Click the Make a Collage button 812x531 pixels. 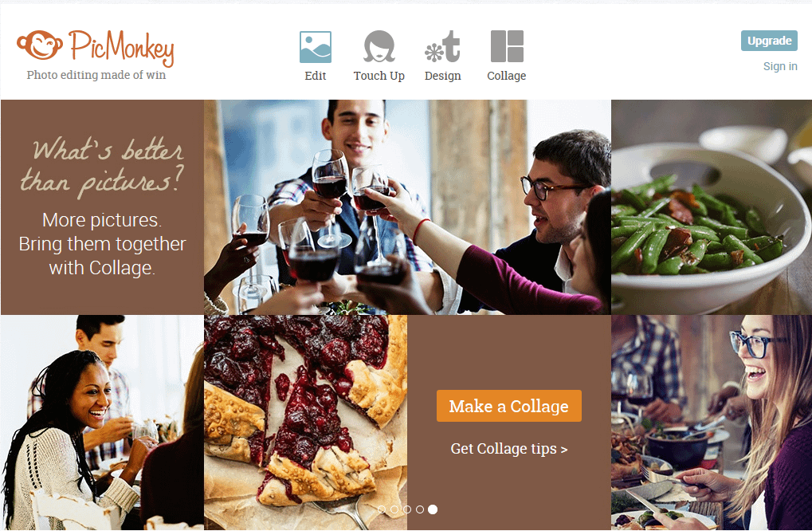click(508, 406)
